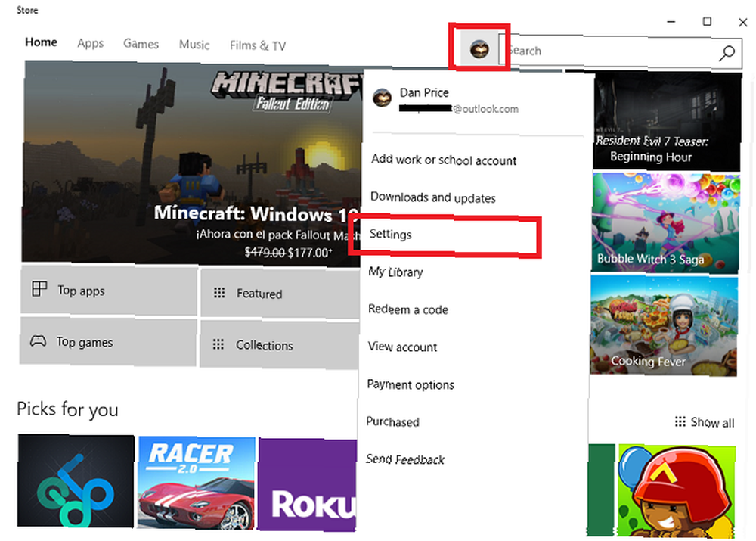The height and width of the screenshot is (541, 756).
Task: Choose Redeem a code
Action: pyautogui.click(x=408, y=309)
